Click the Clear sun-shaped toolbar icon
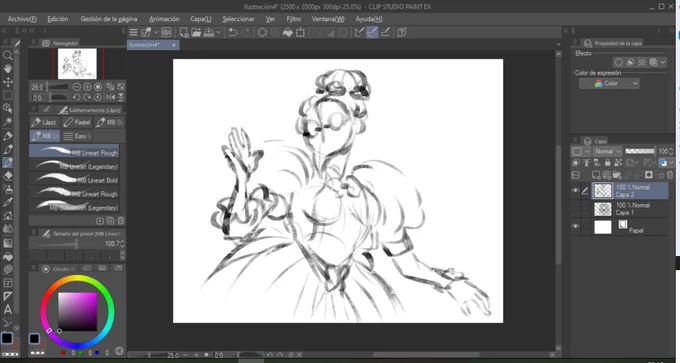The image size is (680, 363). pos(262,32)
